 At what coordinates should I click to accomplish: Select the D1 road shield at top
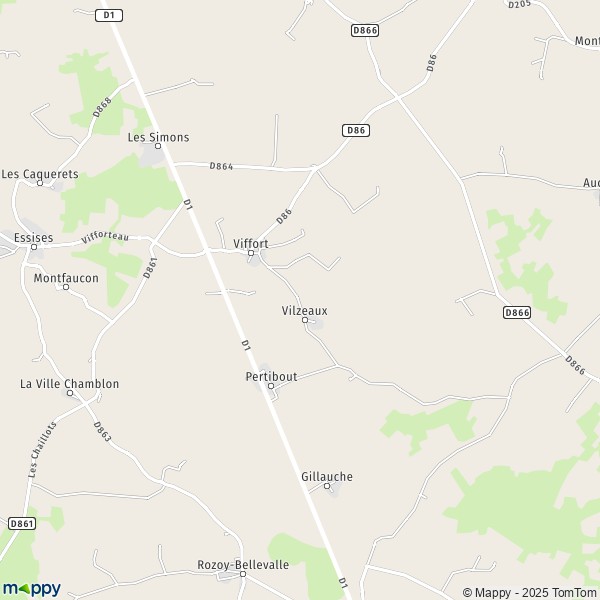[109, 15]
